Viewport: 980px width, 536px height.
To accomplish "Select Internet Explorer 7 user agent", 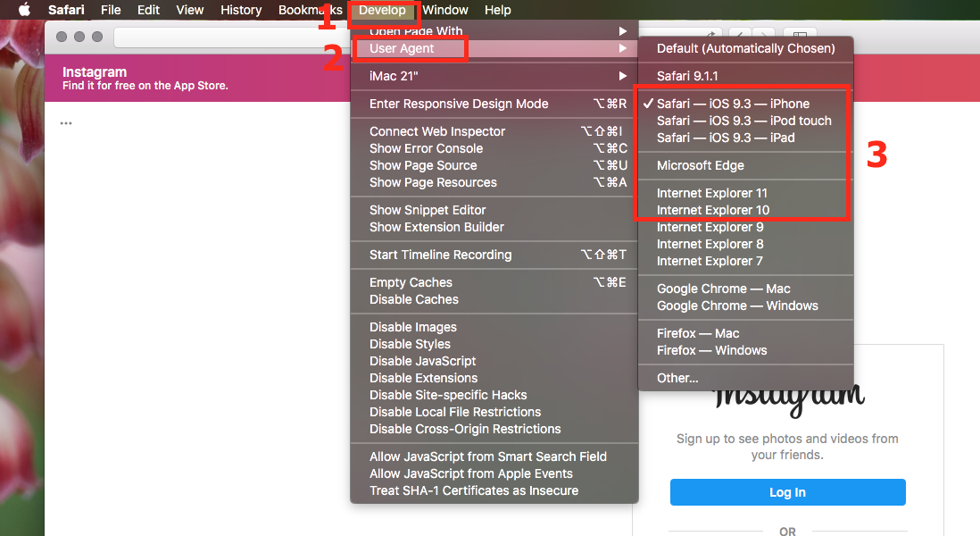I will [x=745, y=261].
